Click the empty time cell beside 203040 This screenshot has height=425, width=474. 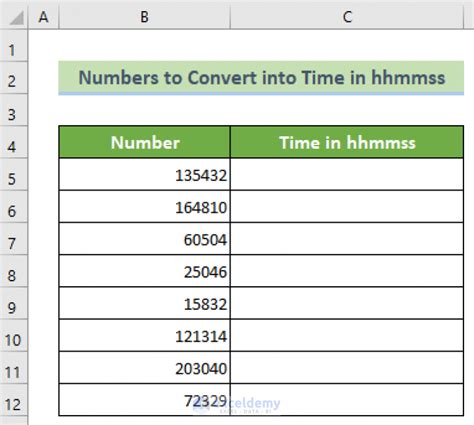pyautogui.click(x=347, y=368)
